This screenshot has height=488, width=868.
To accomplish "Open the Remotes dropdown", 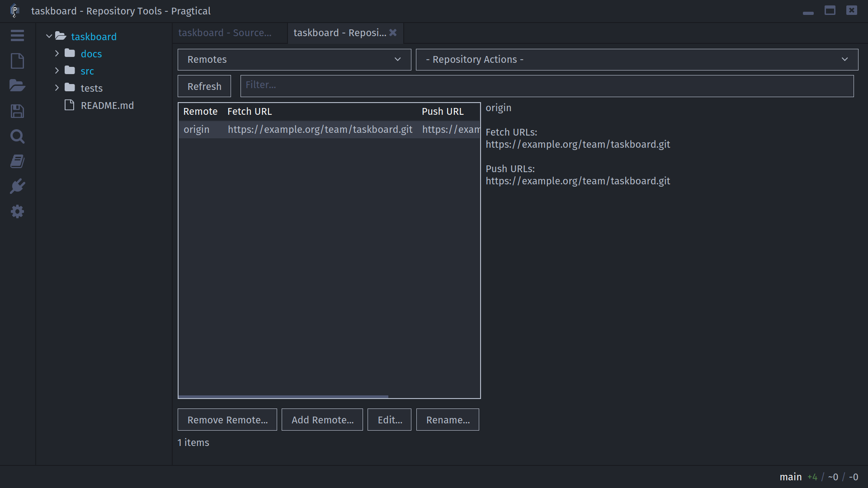I will pyautogui.click(x=294, y=60).
